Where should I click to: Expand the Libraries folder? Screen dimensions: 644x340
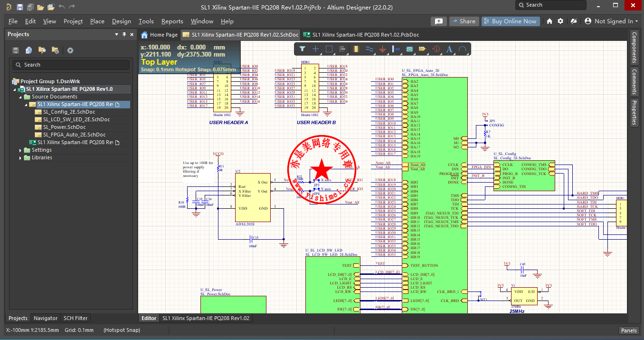[20, 157]
